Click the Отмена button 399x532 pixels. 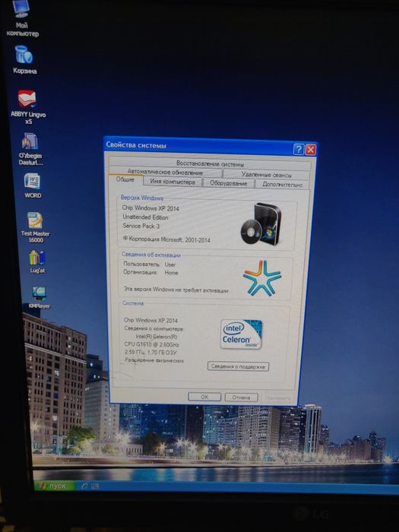coord(241,397)
